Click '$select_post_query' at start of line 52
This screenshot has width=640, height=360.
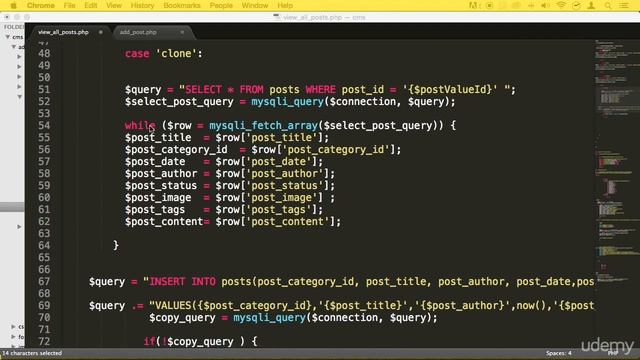[179, 102]
